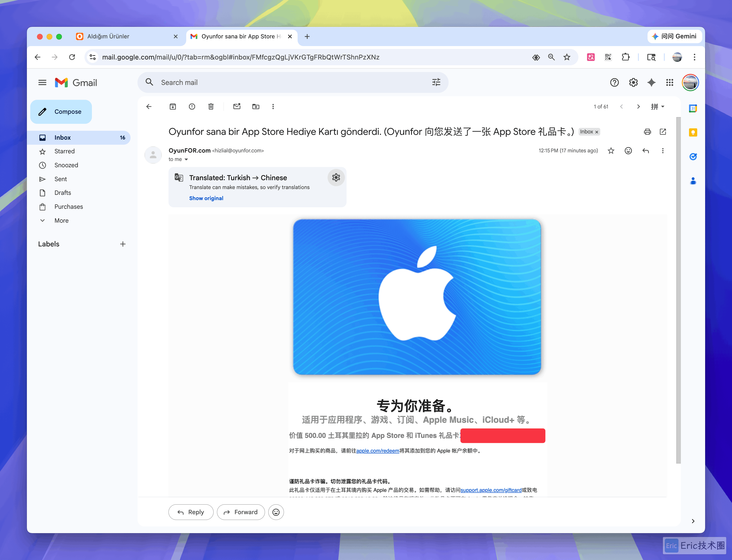The width and height of the screenshot is (732, 560).
Task: Reload the current page
Action: point(72,57)
